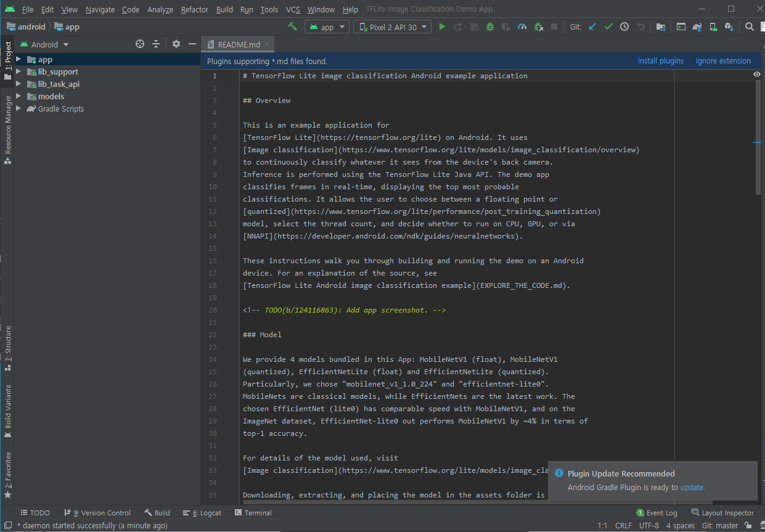The height and width of the screenshot is (532, 765).
Task: Open the Profile app gauge icon
Action: click(x=522, y=27)
